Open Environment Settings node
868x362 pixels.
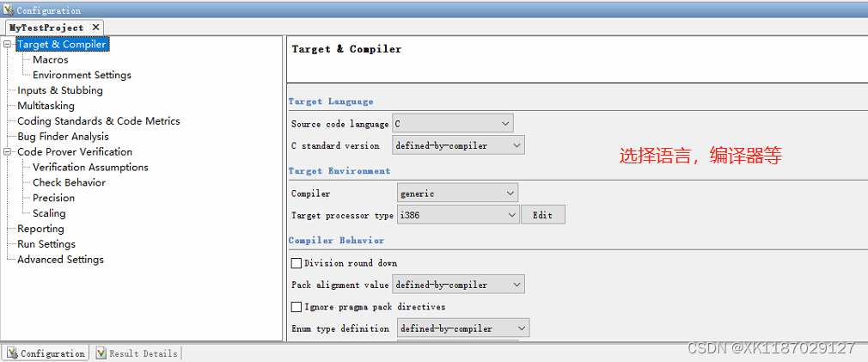[82, 76]
